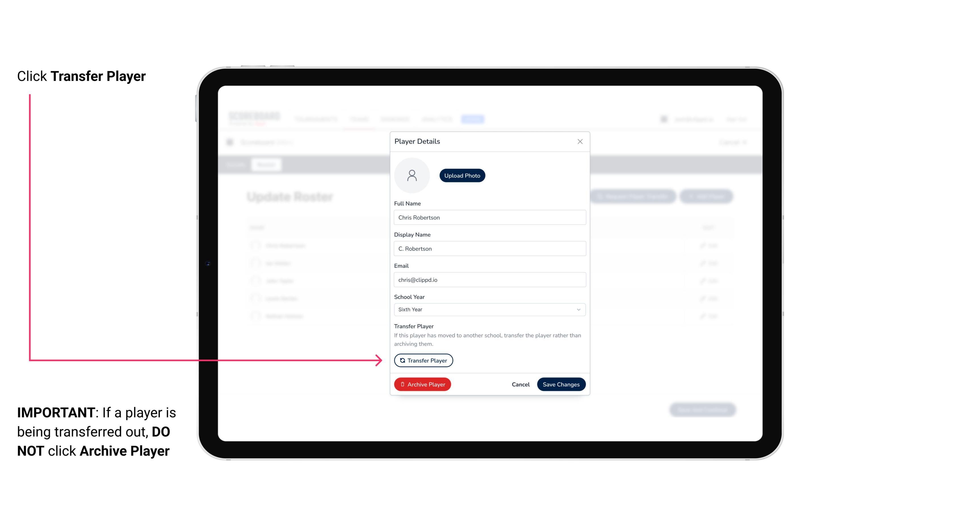The height and width of the screenshot is (527, 980).
Task: Click the user profile icon in navbar
Action: pyautogui.click(x=664, y=119)
